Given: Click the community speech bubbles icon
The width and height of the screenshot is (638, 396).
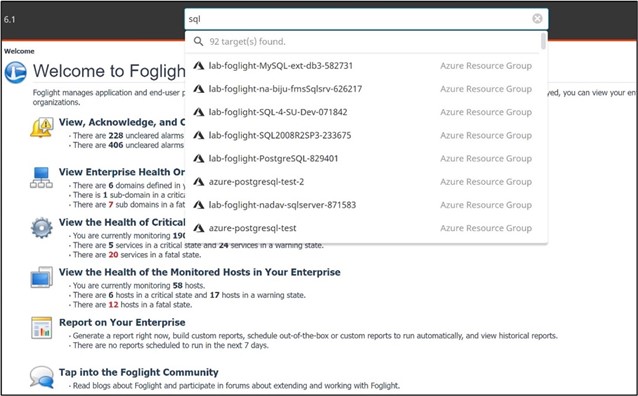Looking at the screenshot, I should click(42, 377).
